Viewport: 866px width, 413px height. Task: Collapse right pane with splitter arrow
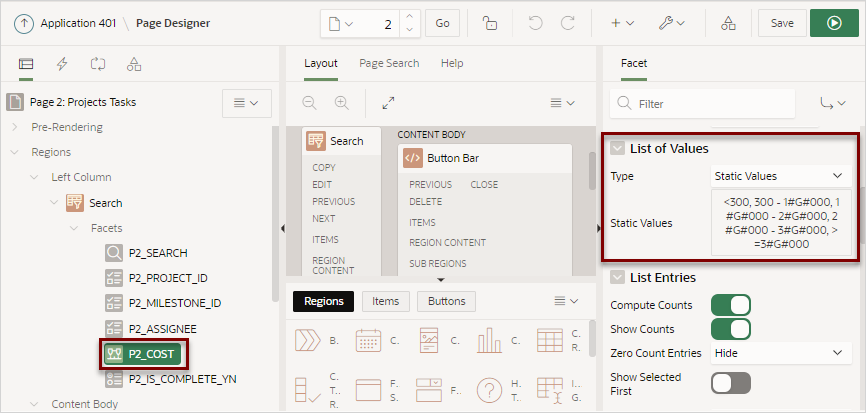(x=599, y=228)
